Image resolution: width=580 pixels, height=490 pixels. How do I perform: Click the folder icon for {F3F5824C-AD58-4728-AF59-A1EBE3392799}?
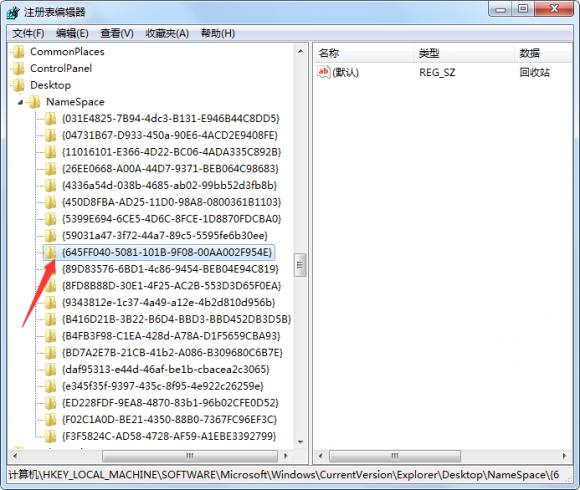point(50,436)
